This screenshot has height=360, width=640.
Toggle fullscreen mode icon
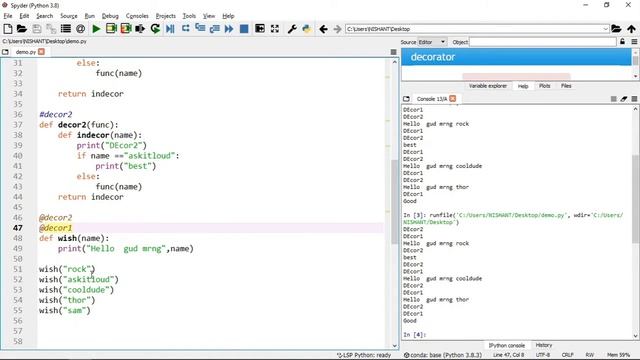click(x=275, y=29)
